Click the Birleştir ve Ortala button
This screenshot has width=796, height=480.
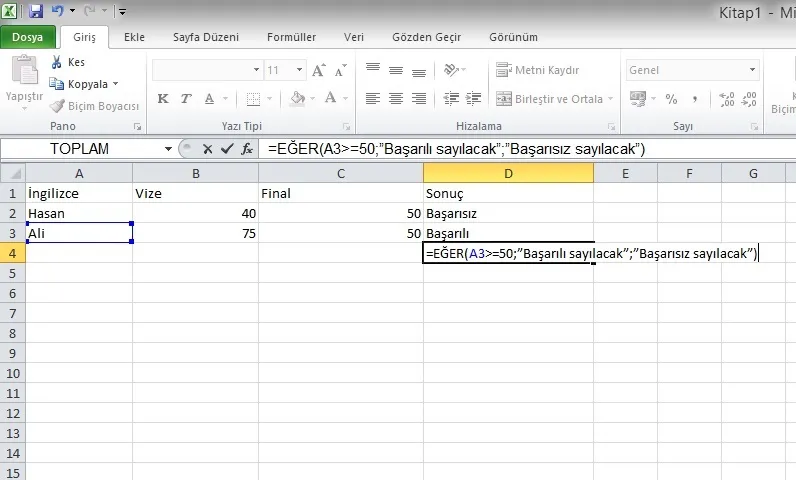[550, 99]
